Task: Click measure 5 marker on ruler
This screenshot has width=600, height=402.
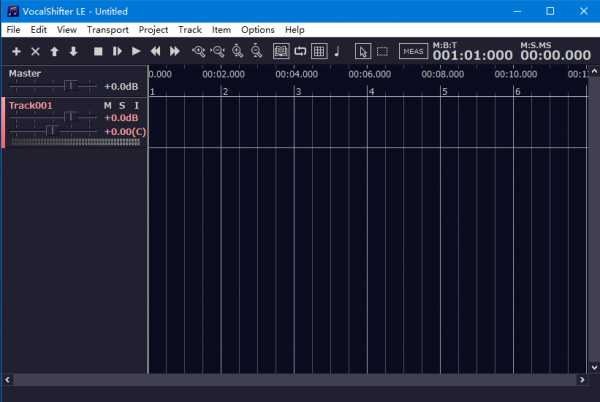Action: [x=445, y=92]
